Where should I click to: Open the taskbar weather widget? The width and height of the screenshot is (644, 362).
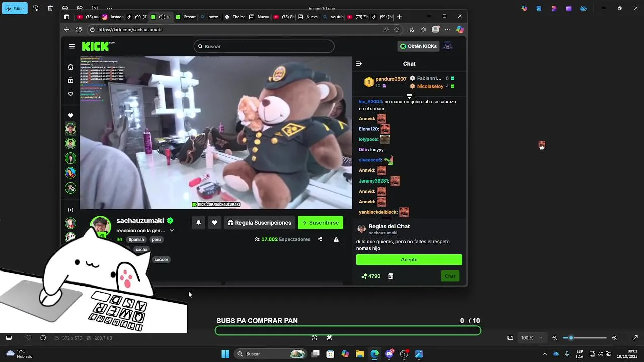click(18, 354)
